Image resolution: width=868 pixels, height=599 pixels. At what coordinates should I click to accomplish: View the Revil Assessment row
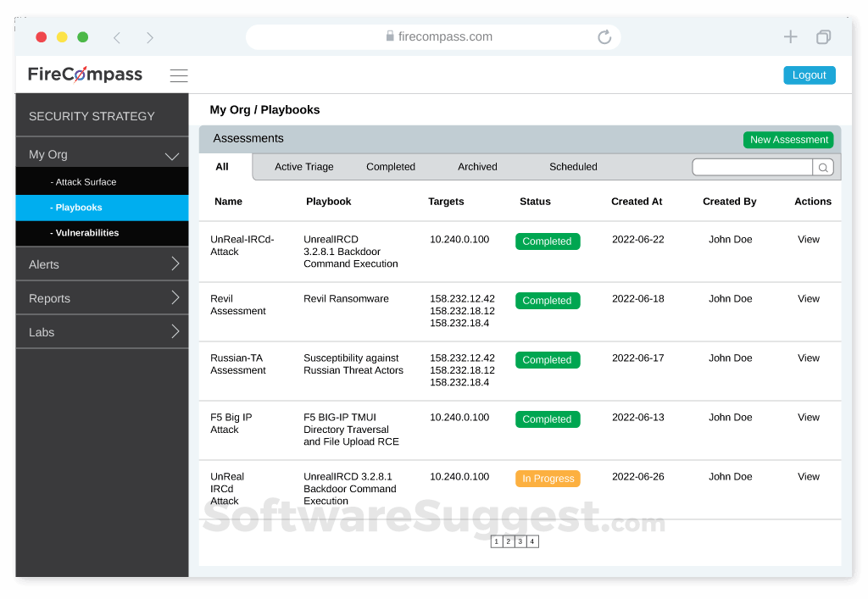(x=808, y=299)
